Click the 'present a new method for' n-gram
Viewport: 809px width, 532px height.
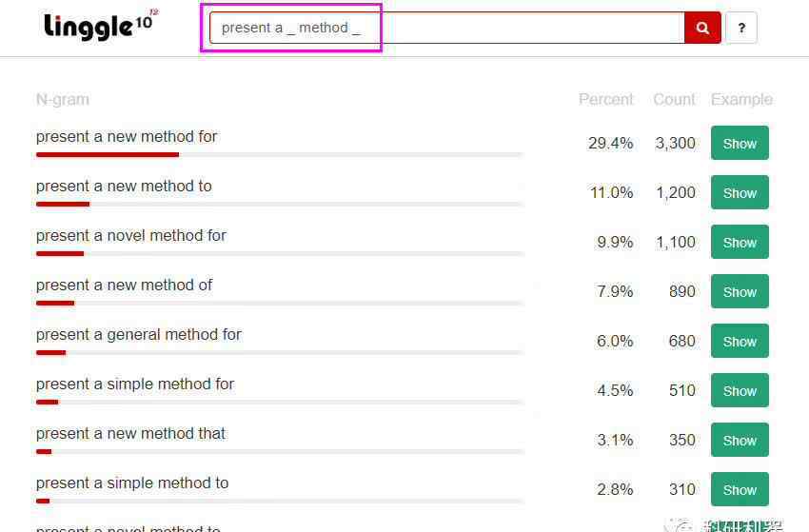click(x=127, y=137)
